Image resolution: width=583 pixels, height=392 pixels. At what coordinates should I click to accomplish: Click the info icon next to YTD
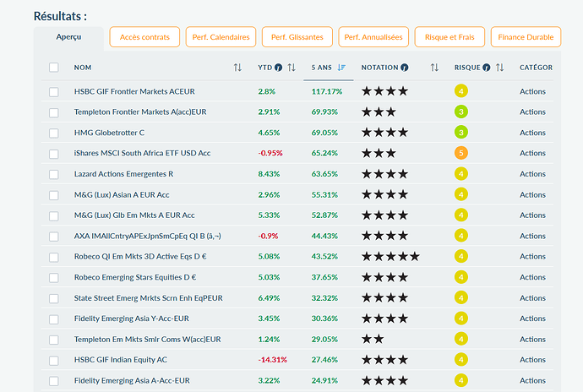(x=280, y=68)
